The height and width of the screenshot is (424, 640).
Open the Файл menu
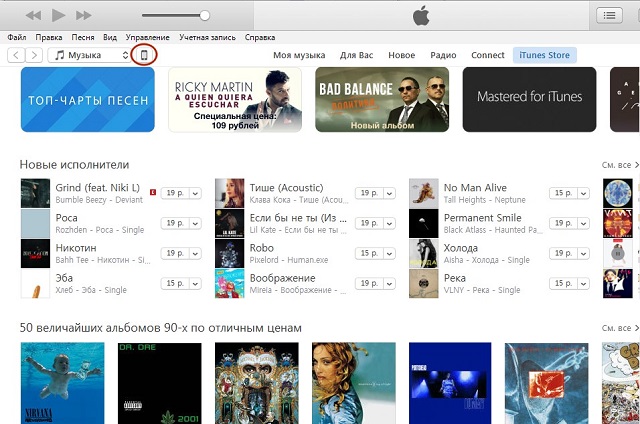coord(17,38)
